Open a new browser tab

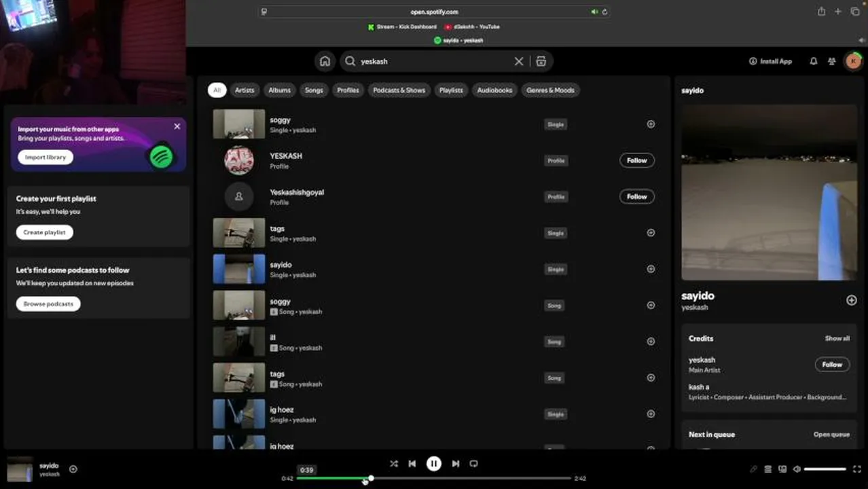click(838, 12)
